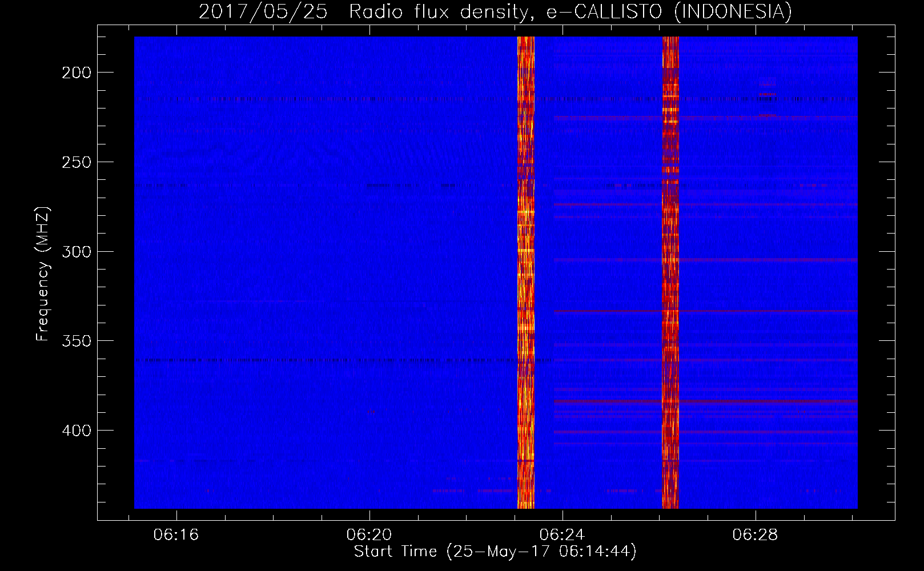Click the plot title "Radio flux density, e-CALLISTO (INDONESIA)"

click(x=570, y=11)
